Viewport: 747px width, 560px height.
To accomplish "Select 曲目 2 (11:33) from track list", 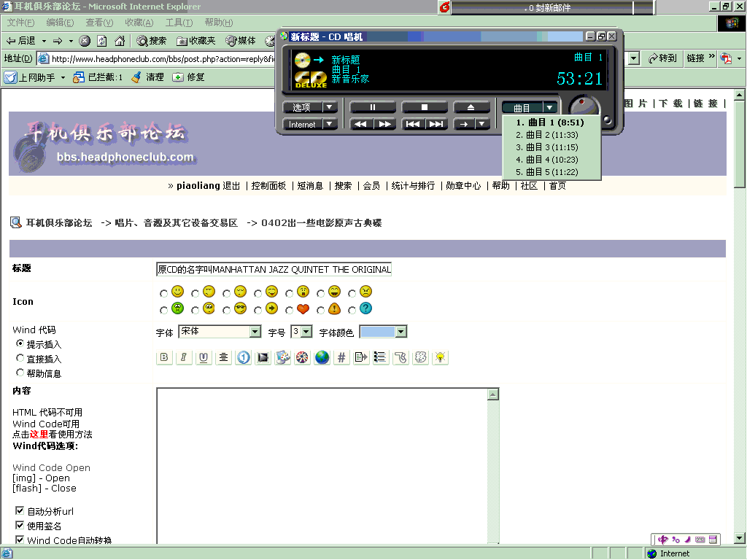I will 551,135.
